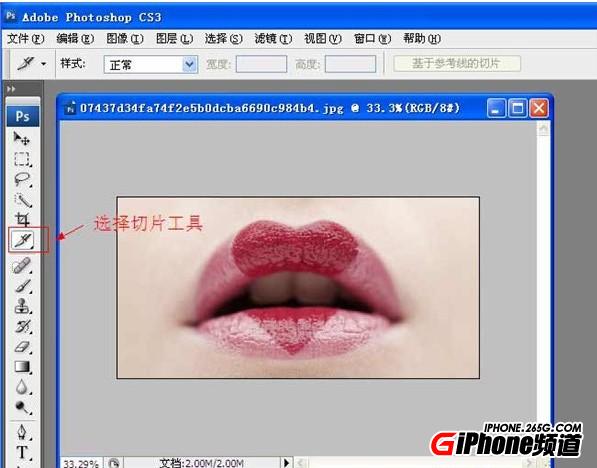Minimize the document window
Screen dimensions: 597x468
point(496,108)
